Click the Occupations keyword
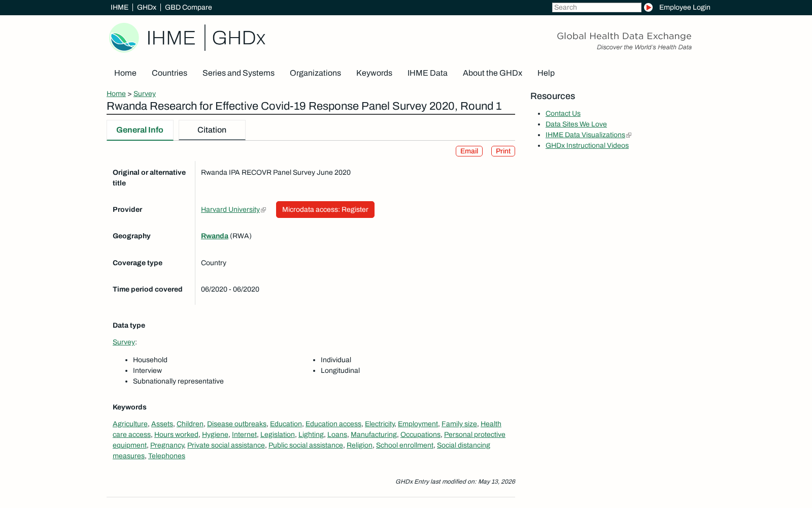 [x=420, y=435]
